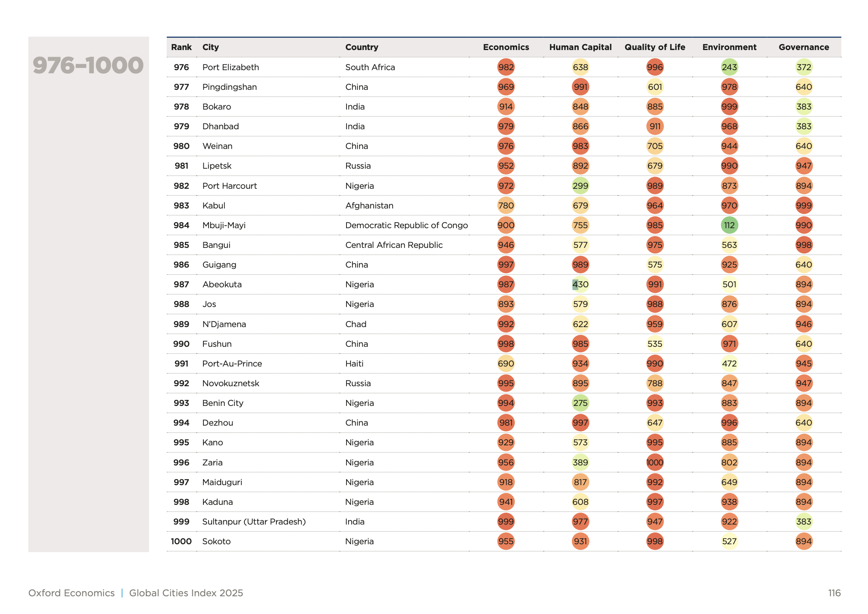Click the page number 116
This screenshot has height=614, width=868.
point(834,593)
